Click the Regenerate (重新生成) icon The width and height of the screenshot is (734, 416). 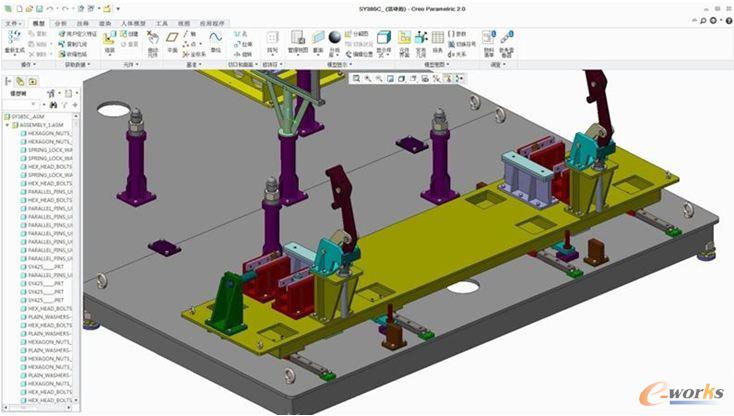click(15, 39)
